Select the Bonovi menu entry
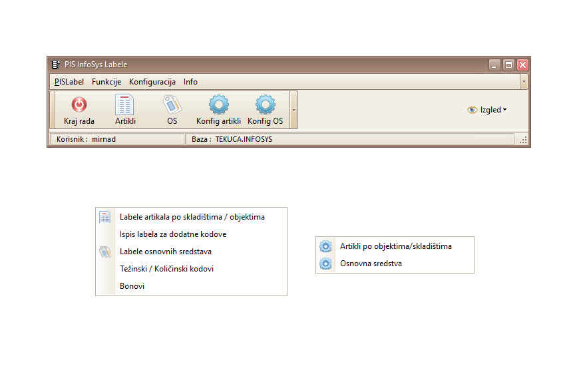Image resolution: width=579 pixels, height=392 pixels. coord(191,286)
